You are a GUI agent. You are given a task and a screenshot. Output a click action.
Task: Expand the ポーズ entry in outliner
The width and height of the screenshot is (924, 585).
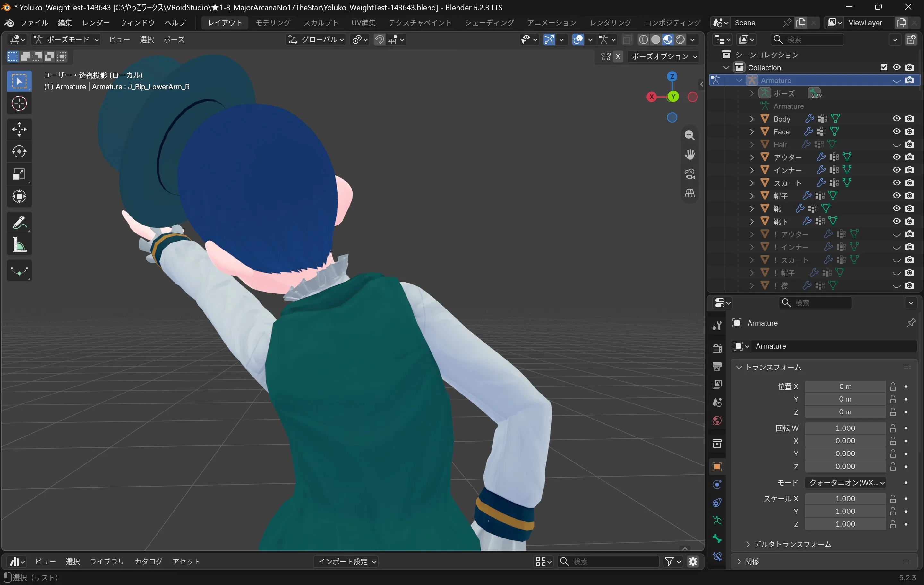[x=752, y=93]
